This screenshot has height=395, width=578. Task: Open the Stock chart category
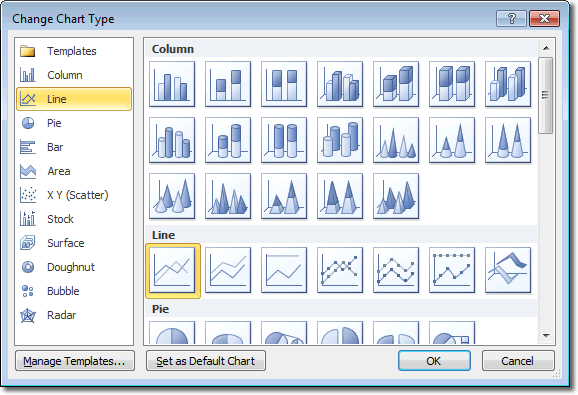tap(74, 219)
